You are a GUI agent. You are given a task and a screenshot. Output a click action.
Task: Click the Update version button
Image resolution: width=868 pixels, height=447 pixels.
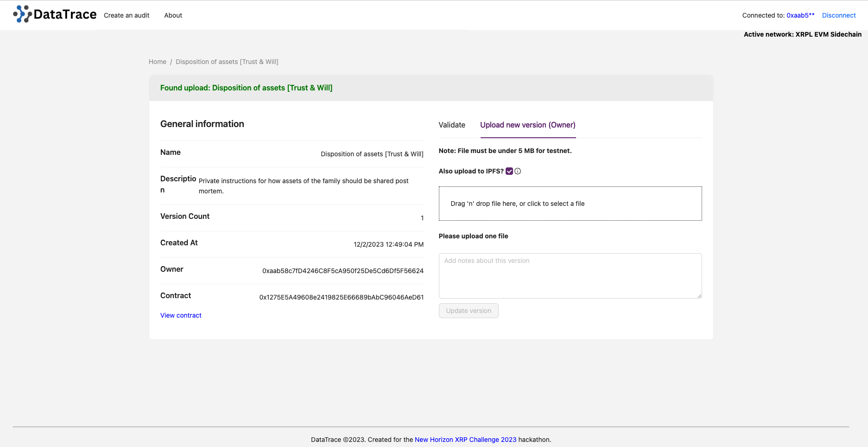tap(469, 311)
